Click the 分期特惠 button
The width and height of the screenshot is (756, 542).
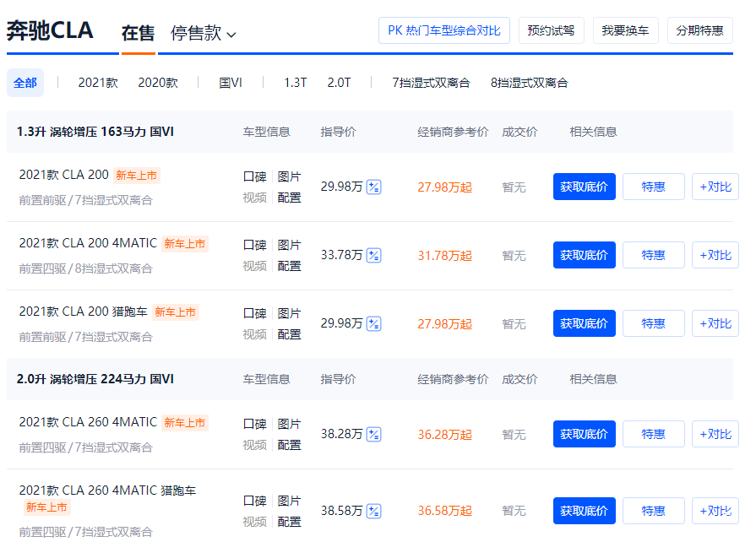click(x=699, y=30)
